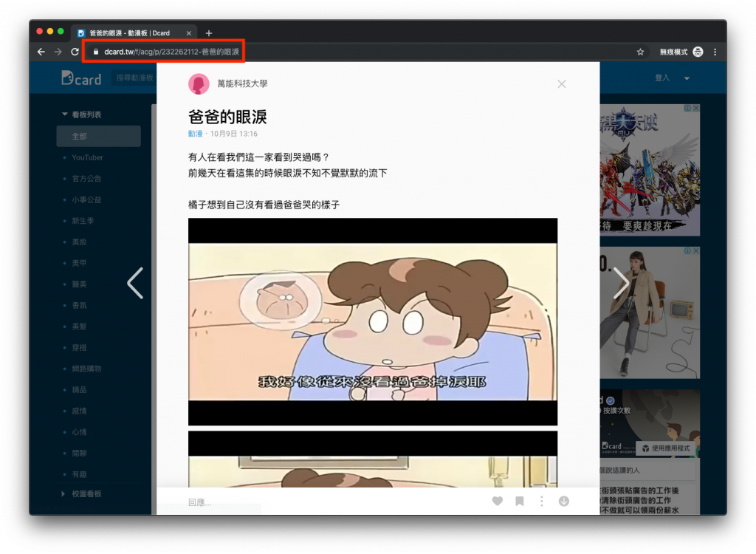Open the 有趣 board
756x554 pixels.
(79, 474)
